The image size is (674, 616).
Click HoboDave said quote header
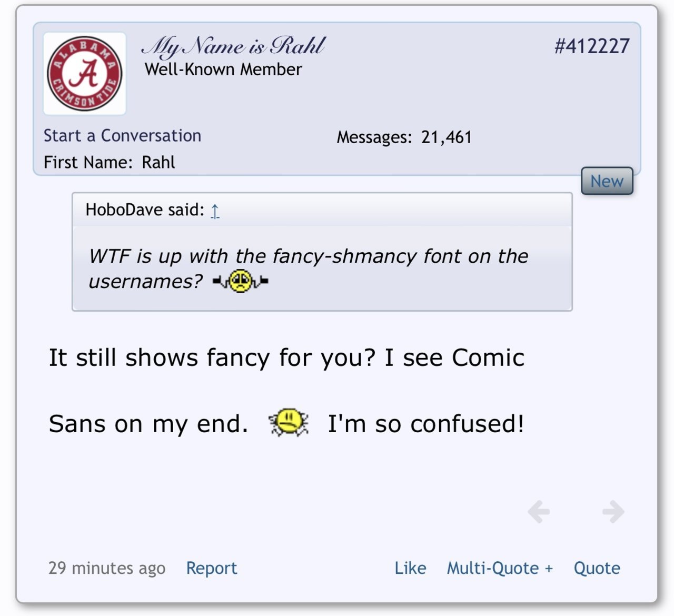(145, 210)
